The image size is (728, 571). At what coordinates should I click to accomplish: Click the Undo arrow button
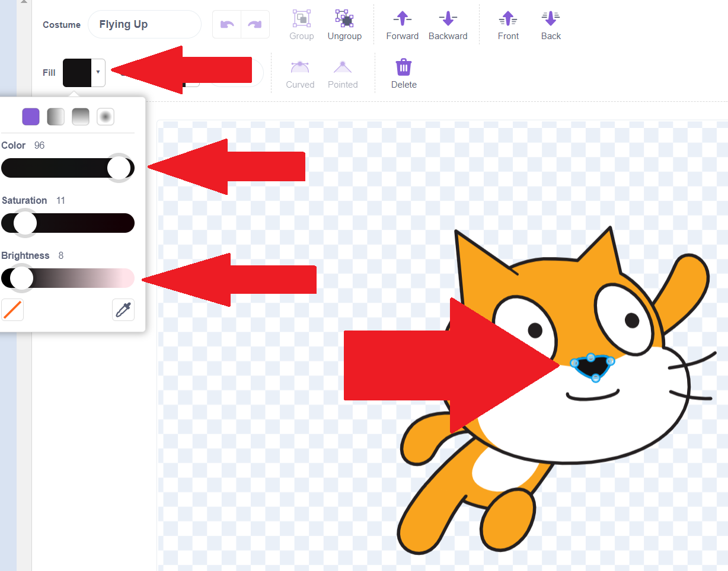[x=227, y=24]
